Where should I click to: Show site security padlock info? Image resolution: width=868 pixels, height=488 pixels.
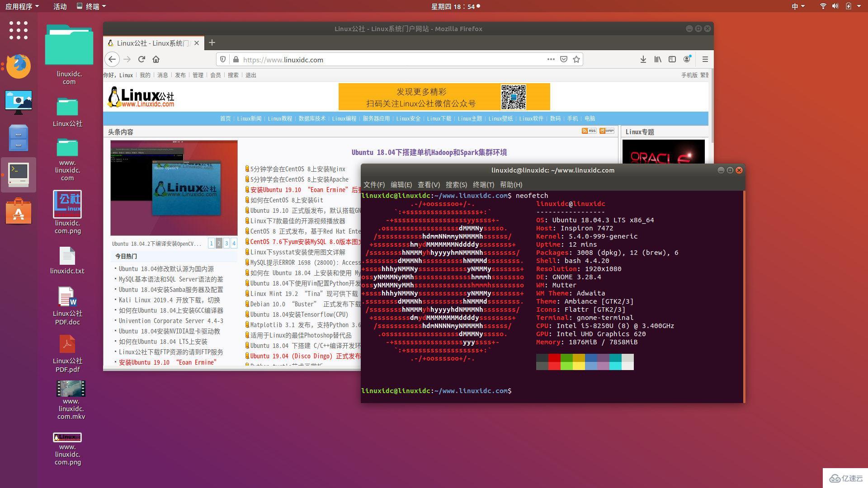[236, 59]
